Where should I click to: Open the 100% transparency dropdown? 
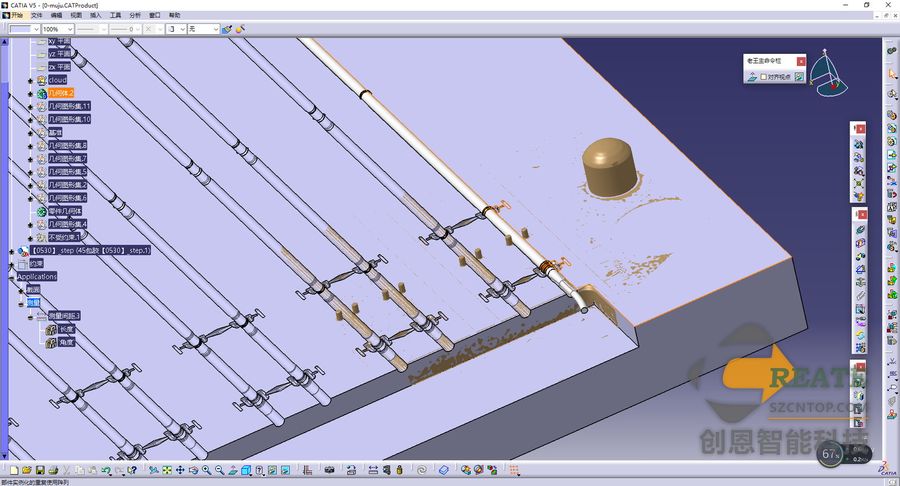[x=57, y=29]
